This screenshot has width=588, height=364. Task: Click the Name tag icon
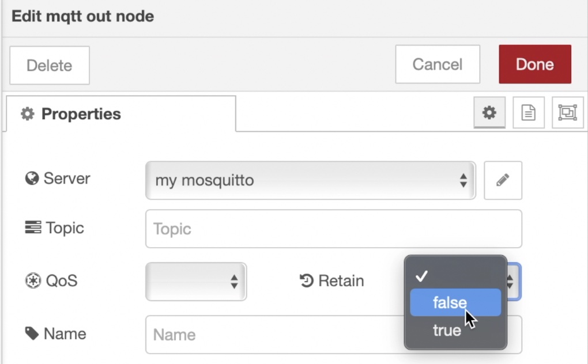(32, 333)
